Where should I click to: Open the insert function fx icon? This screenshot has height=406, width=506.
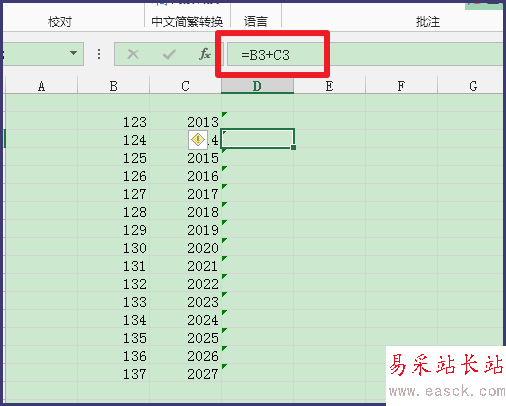pos(205,54)
